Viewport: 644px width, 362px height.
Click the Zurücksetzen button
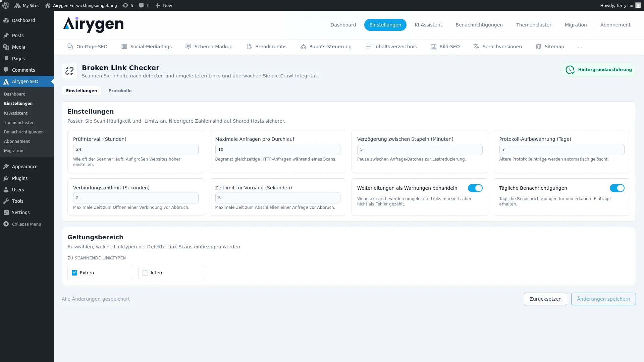tap(545, 299)
